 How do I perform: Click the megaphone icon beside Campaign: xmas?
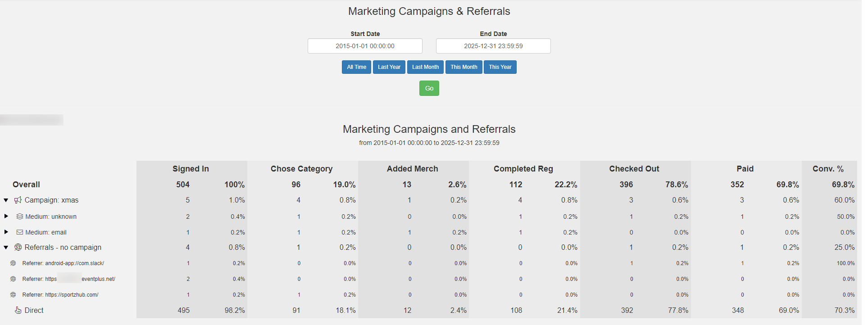click(x=18, y=200)
